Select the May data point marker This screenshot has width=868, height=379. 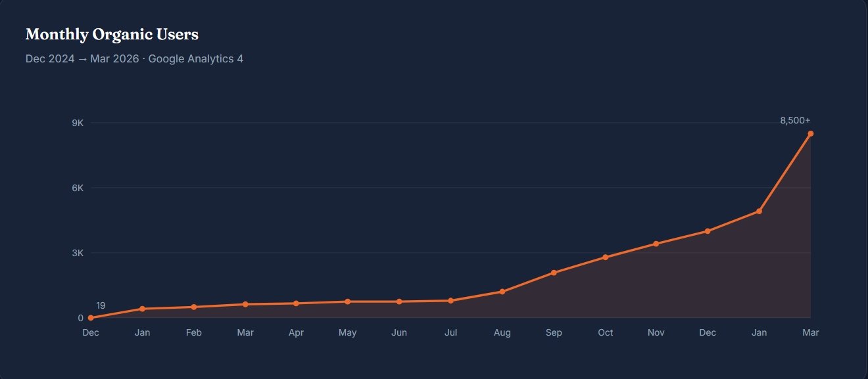click(x=348, y=301)
